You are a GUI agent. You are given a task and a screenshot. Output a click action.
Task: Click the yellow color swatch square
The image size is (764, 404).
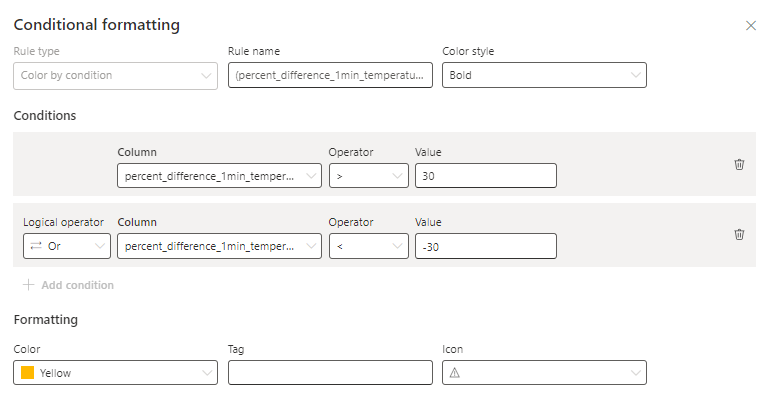click(27, 373)
